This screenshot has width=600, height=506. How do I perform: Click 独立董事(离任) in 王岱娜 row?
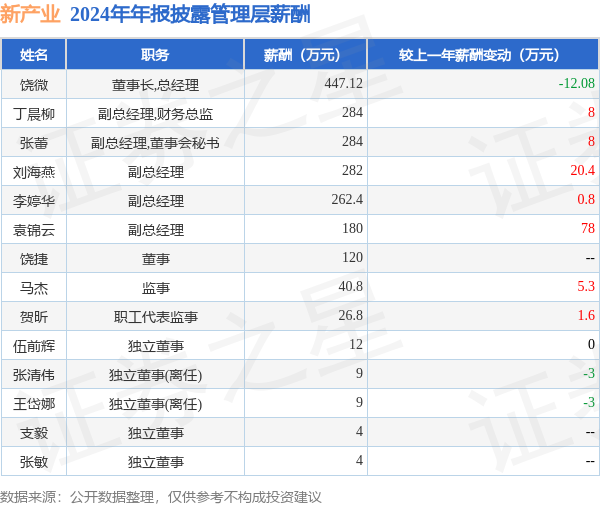(155, 405)
